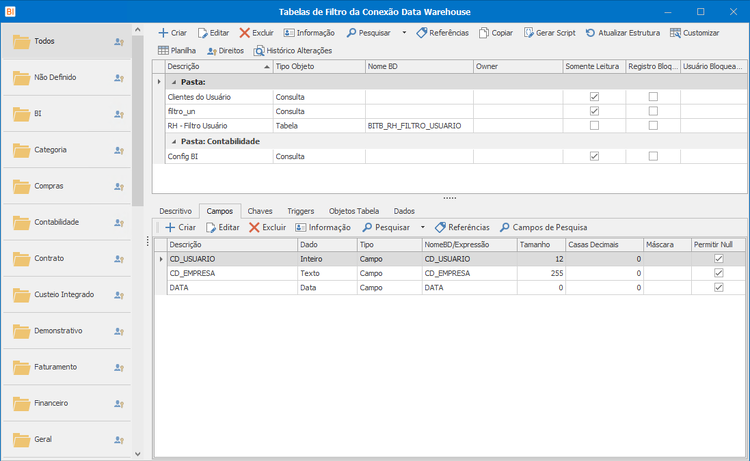Select the RH - Filtro Usuário row

[x=450, y=126]
